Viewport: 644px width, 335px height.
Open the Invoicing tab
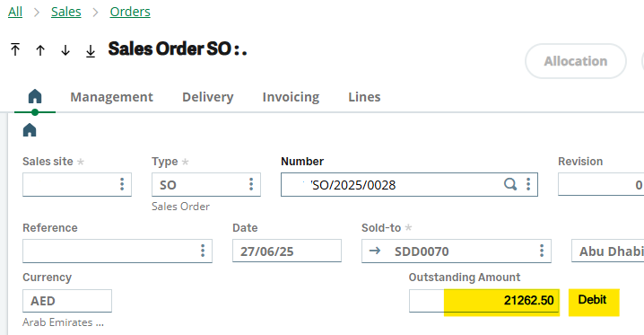(291, 97)
